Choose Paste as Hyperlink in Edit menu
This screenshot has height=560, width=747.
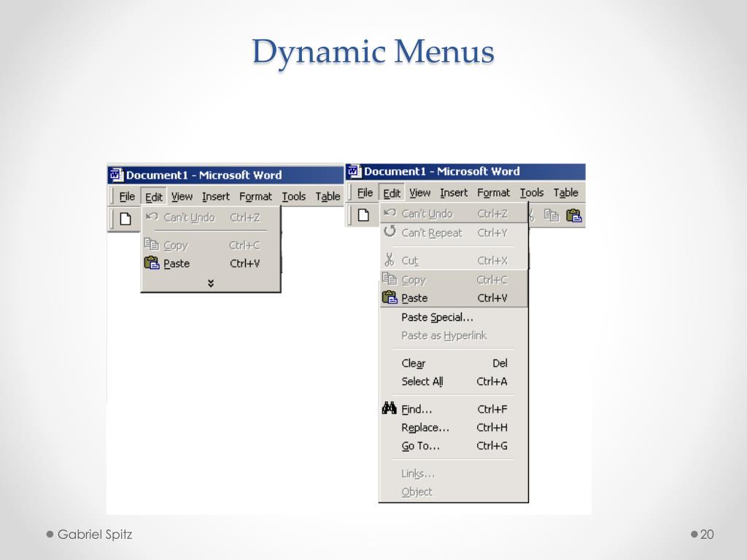(454, 335)
